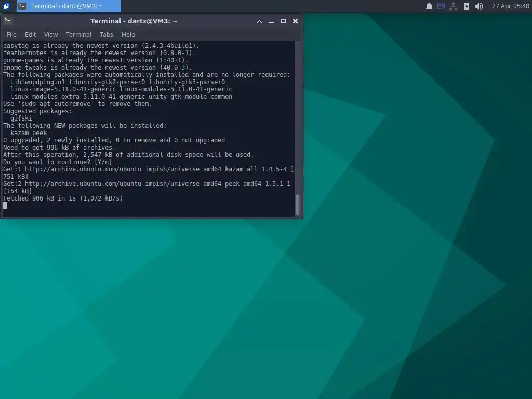The height and width of the screenshot is (399, 532).
Task: Click 'Do you want to continue? [Y/n]'
Action: pyautogui.click(x=57, y=162)
